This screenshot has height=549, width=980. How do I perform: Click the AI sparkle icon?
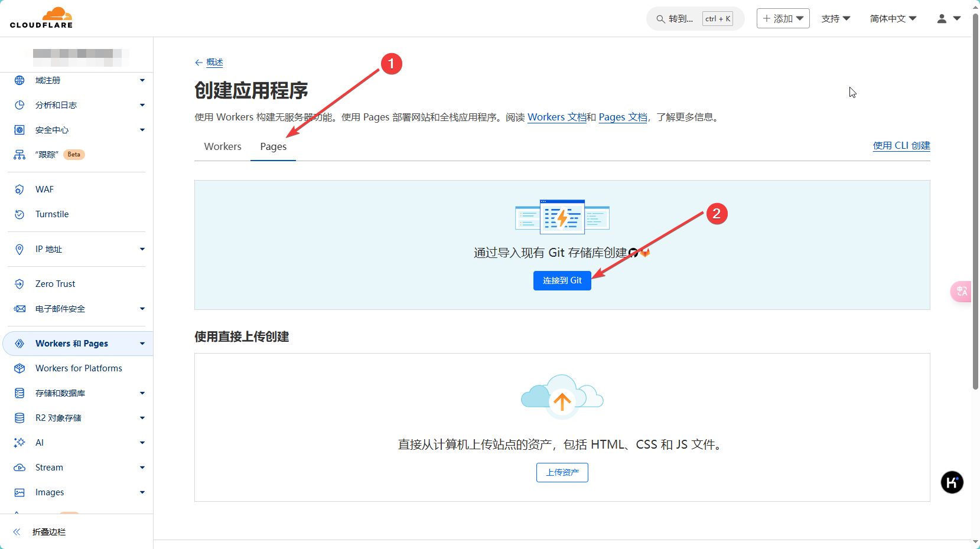[x=19, y=443]
